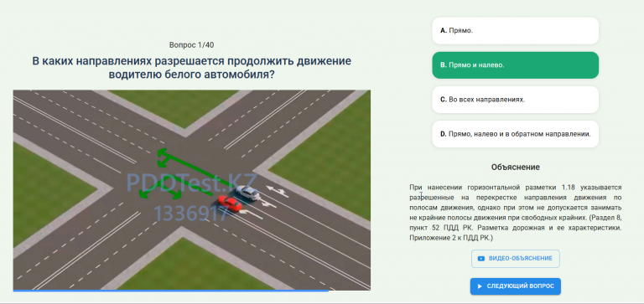Click the Вопрос 1/40 counter text
This screenshot has height=304, width=644.
click(x=191, y=45)
